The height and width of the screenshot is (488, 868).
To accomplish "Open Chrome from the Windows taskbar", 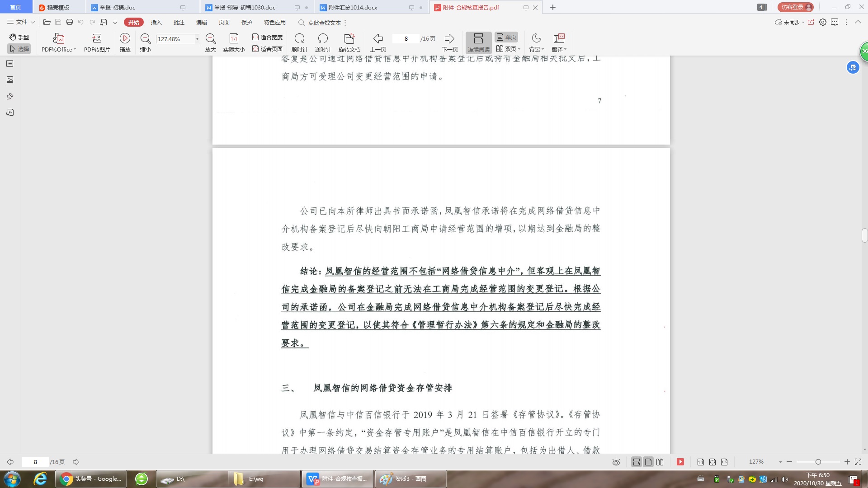I will [x=91, y=479].
